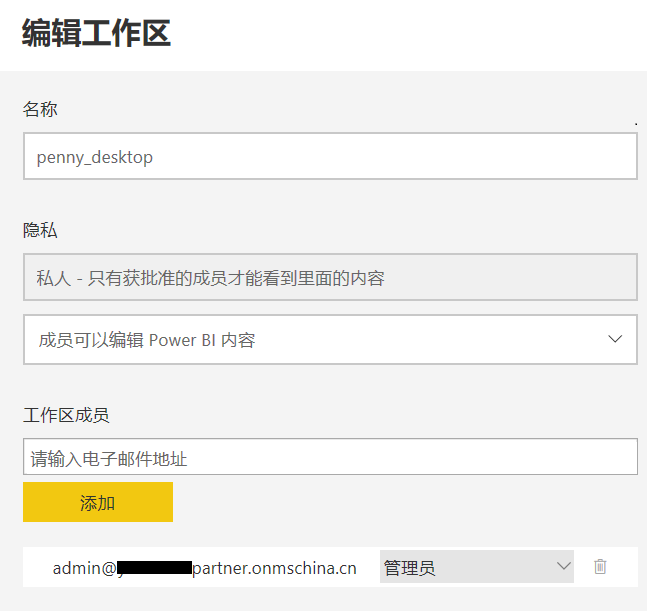
Task: Click the 名称 field label
Action: [x=40, y=109]
